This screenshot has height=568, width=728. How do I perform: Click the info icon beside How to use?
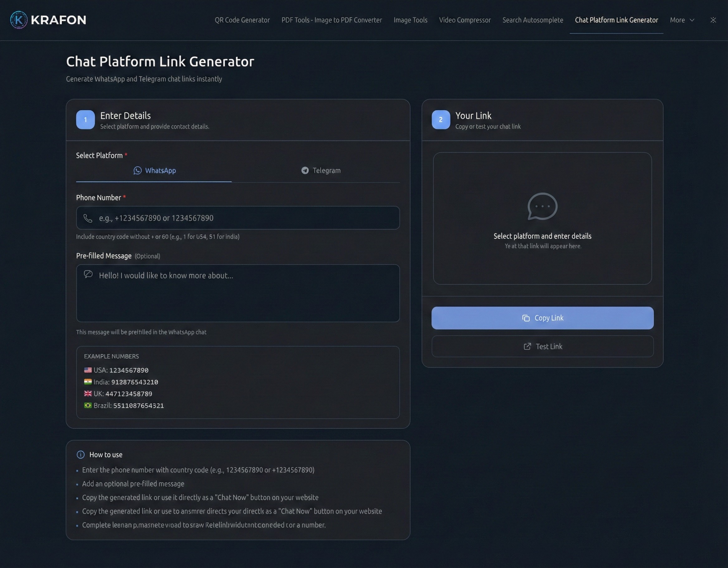(81, 455)
